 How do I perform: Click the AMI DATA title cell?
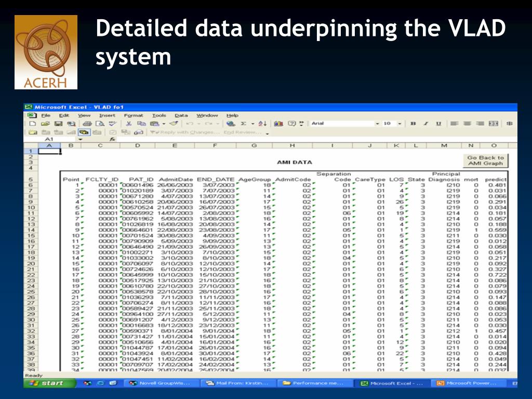point(294,162)
